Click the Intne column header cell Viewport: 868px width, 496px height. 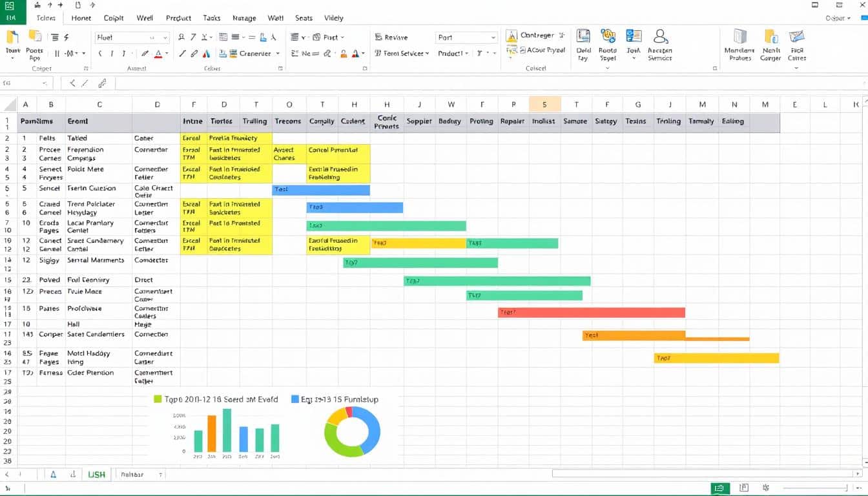pos(192,121)
